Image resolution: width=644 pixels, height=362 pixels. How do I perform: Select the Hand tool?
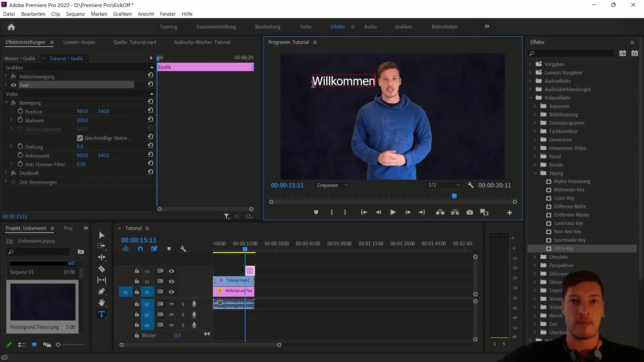tap(102, 303)
